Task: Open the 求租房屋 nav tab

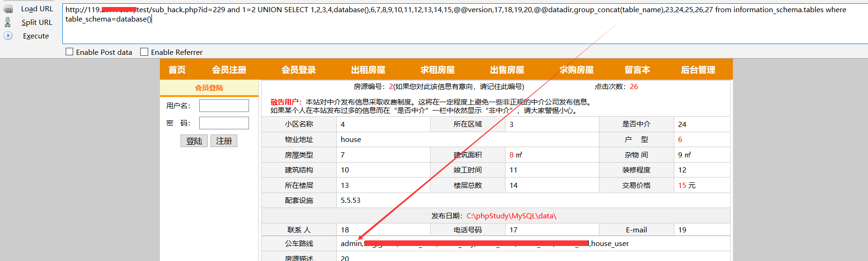Action: [x=438, y=70]
